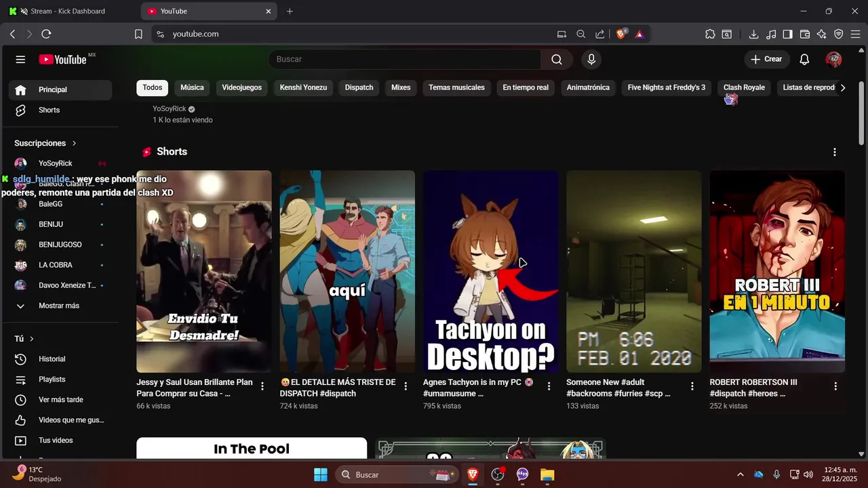Viewport: 868px width, 488px height.
Task: Click the Brave Rewards triangle icon
Action: (x=639, y=34)
